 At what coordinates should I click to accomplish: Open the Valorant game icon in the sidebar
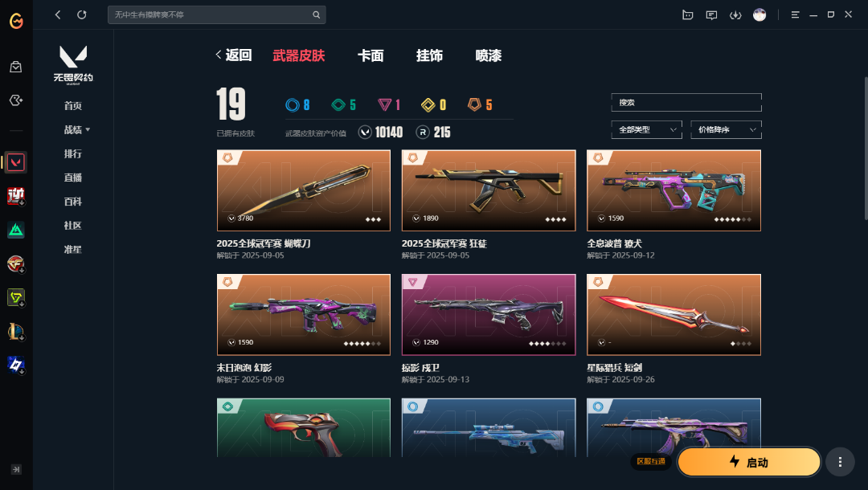tap(15, 162)
